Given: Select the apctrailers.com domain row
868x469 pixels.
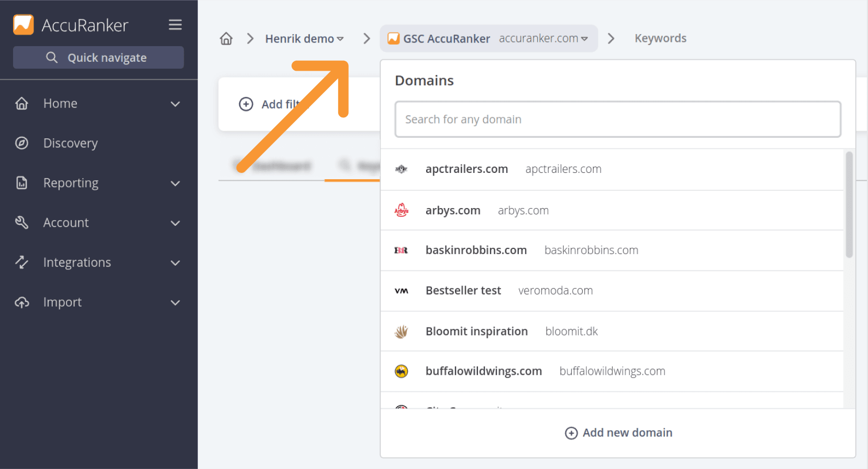Looking at the screenshot, I should [x=612, y=169].
